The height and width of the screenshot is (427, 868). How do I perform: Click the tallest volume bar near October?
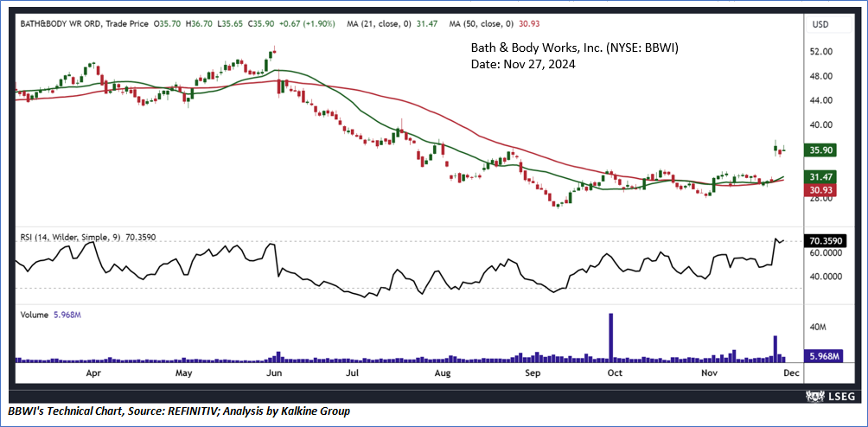click(x=611, y=338)
